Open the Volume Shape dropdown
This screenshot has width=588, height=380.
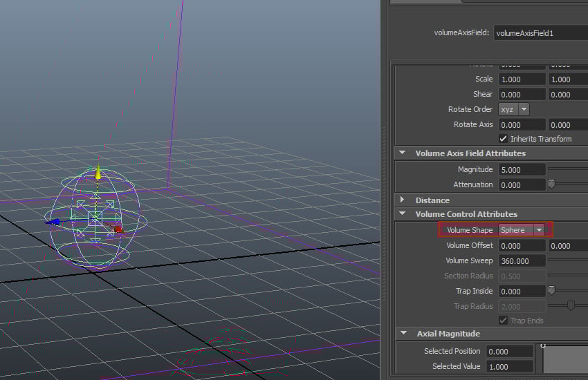523,230
